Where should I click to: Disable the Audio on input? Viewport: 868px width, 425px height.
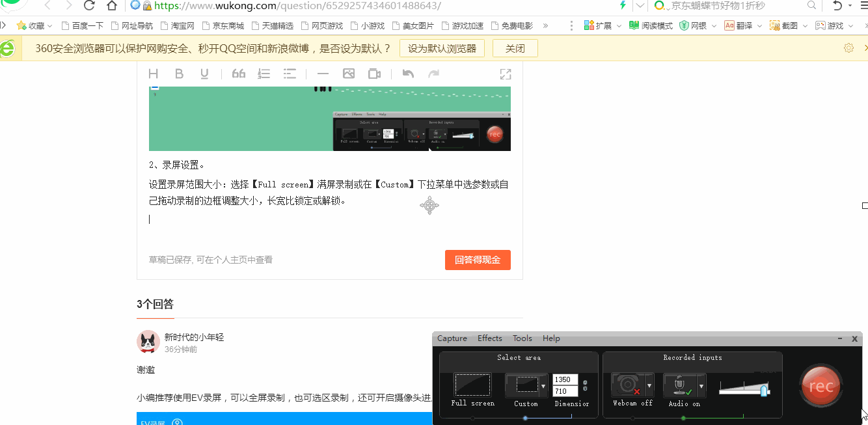(x=681, y=385)
